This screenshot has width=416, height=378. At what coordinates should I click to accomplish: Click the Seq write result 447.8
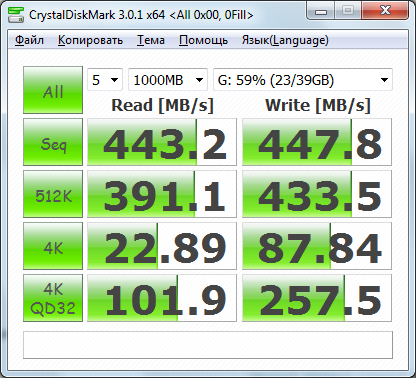317,142
